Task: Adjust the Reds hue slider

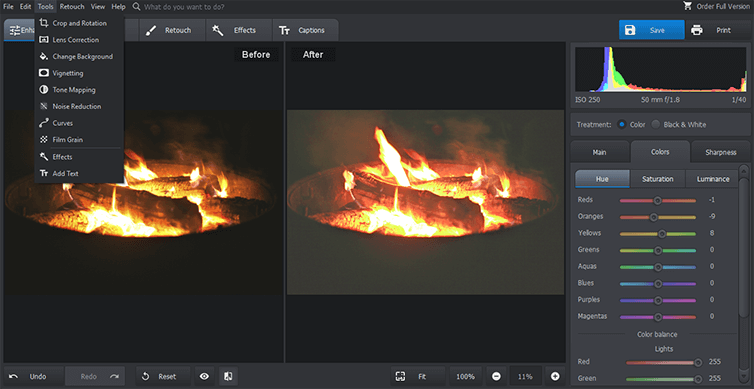Action: pyautogui.click(x=658, y=201)
